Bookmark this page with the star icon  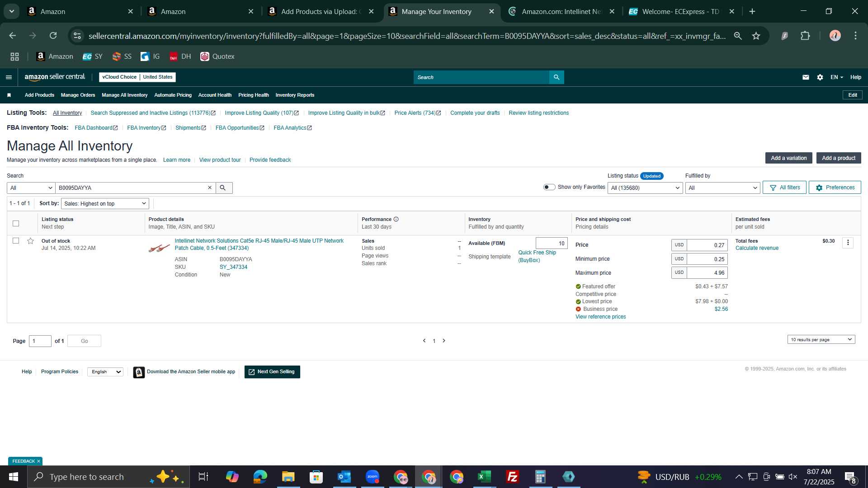click(756, 36)
